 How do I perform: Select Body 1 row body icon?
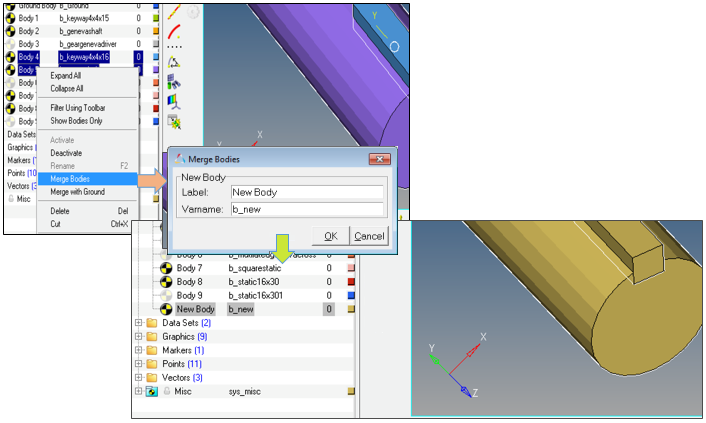click(10, 18)
